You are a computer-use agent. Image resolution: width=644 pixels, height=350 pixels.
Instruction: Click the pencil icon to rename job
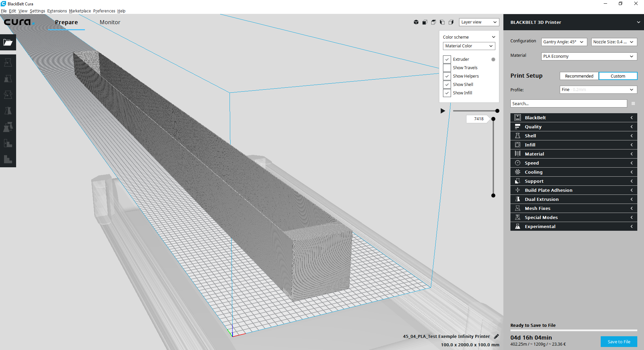coord(496,336)
